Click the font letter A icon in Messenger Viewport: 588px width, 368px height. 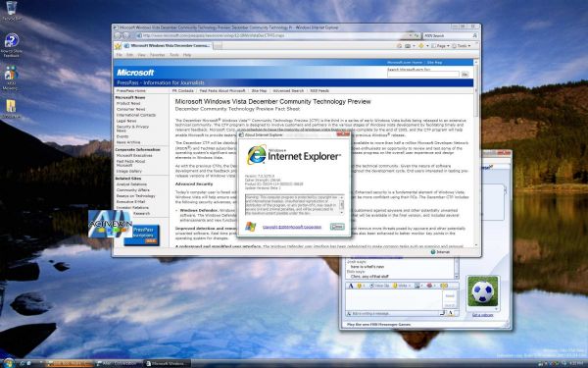point(351,286)
